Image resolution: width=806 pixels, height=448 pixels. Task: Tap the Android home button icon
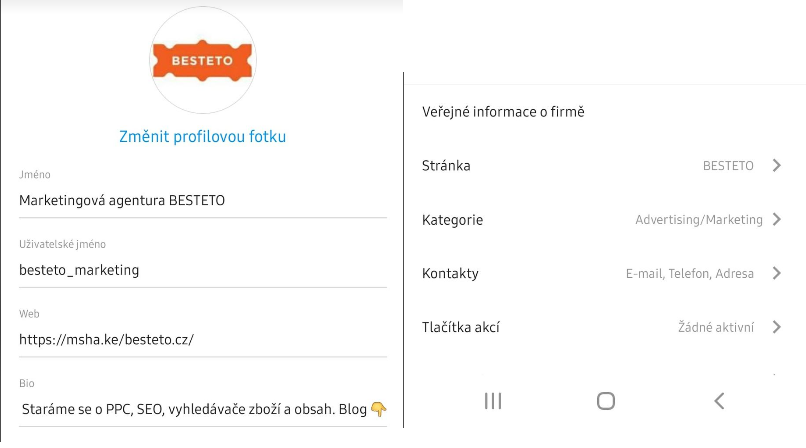606,401
